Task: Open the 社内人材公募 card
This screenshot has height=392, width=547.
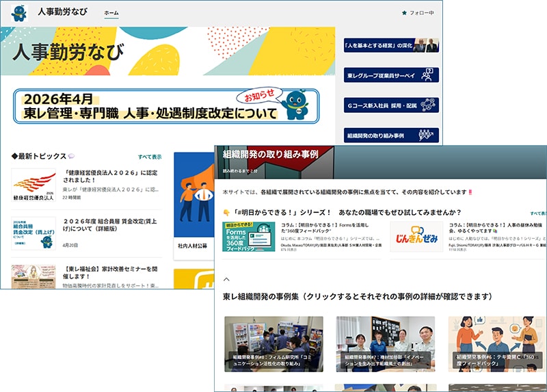Action: pos(194,206)
